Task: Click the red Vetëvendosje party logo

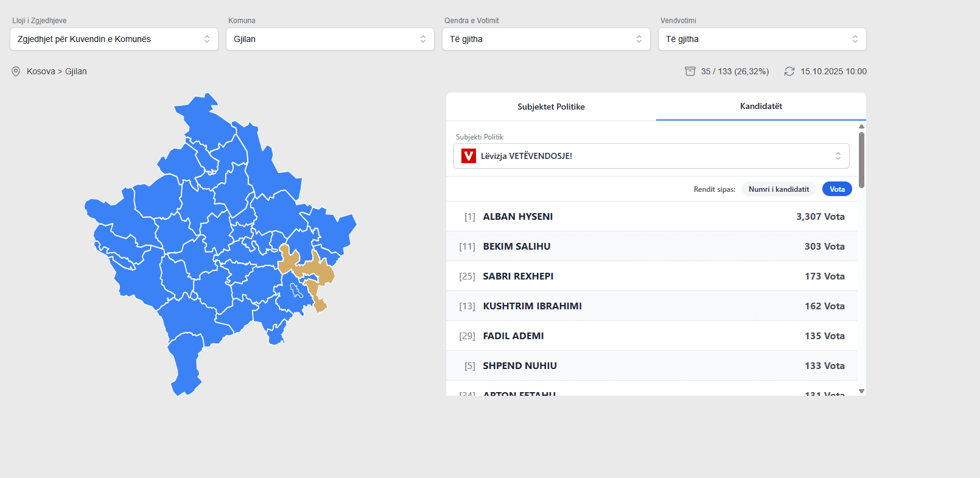Action: click(468, 156)
